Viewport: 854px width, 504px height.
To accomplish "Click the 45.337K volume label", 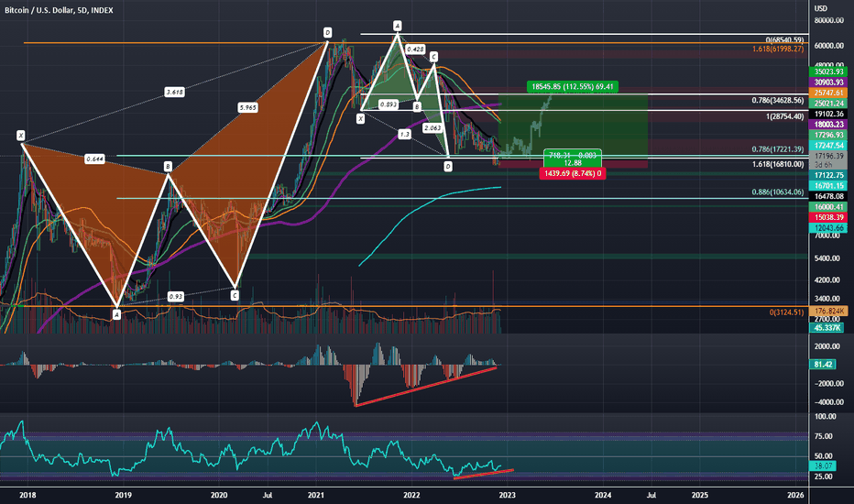I will [x=827, y=327].
